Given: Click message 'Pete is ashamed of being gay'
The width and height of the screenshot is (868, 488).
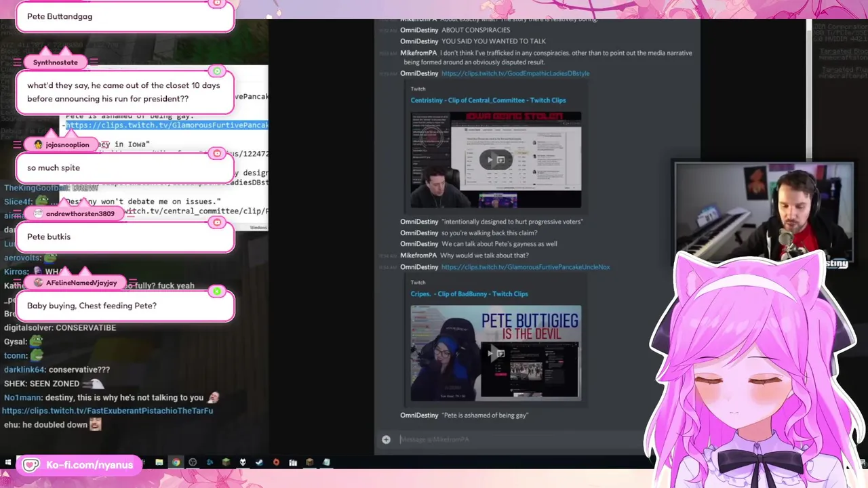Looking at the screenshot, I should pyautogui.click(x=485, y=415).
